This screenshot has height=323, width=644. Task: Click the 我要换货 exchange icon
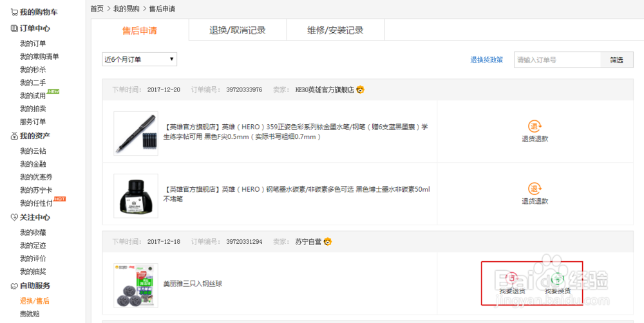[x=557, y=279]
